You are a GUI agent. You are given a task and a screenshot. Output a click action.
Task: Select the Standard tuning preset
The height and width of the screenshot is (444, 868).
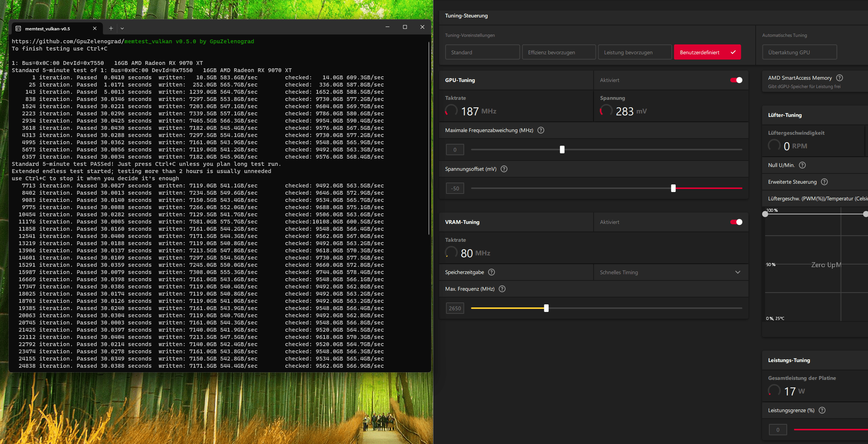coord(482,52)
